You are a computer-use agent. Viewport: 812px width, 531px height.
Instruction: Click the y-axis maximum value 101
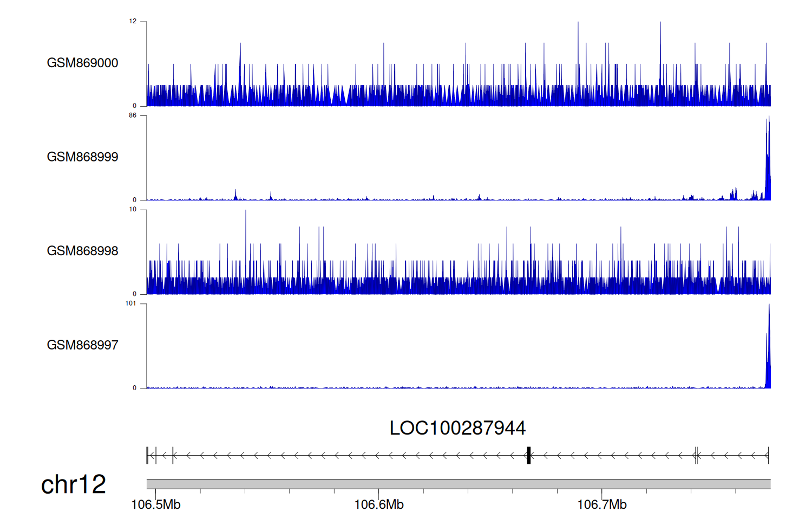[x=130, y=303]
